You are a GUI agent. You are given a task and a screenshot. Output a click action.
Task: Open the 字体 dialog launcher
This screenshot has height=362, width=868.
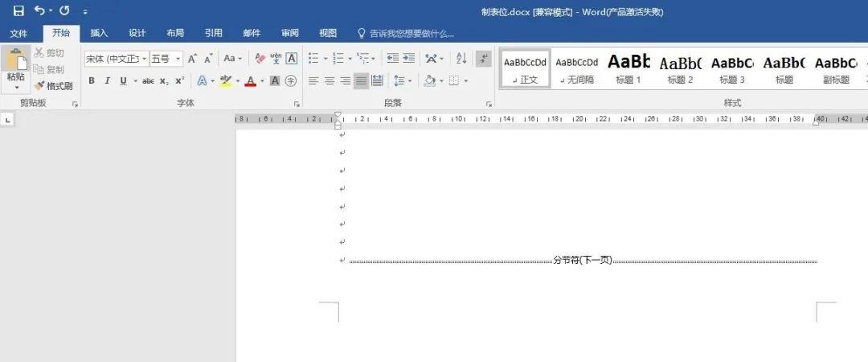tap(297, 104)
